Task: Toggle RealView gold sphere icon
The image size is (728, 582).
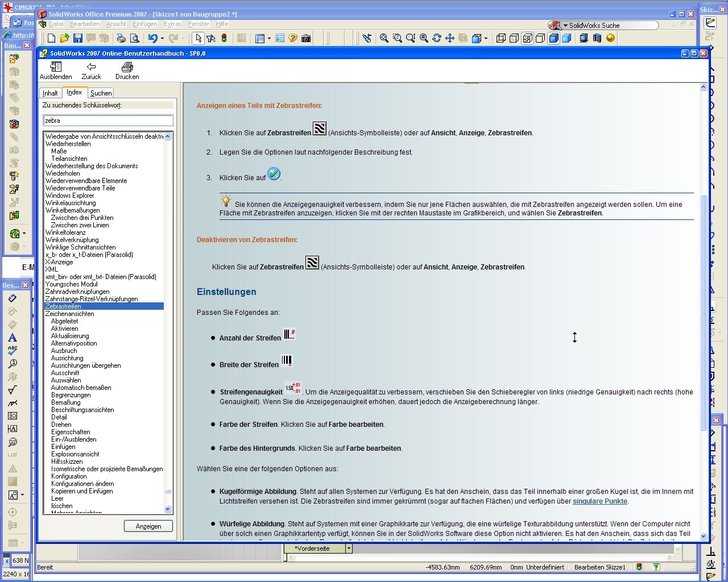Action: (610, 38)
